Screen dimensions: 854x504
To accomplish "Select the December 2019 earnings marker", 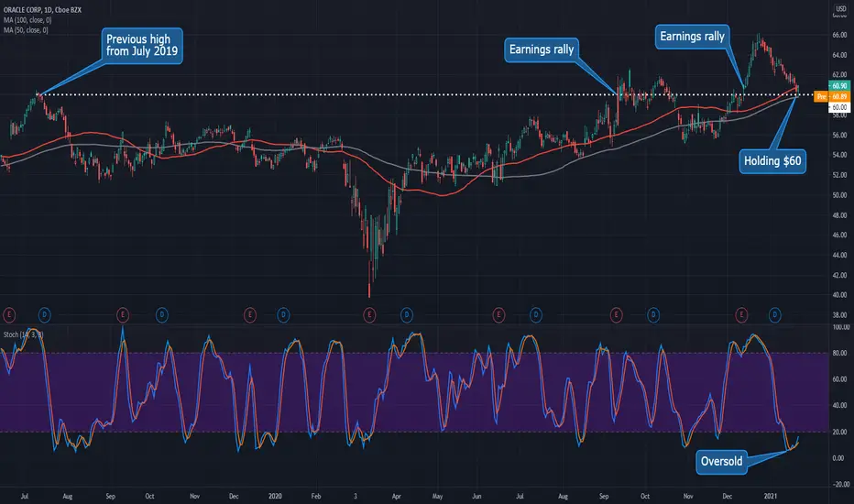I will click(x=249, y=314).
